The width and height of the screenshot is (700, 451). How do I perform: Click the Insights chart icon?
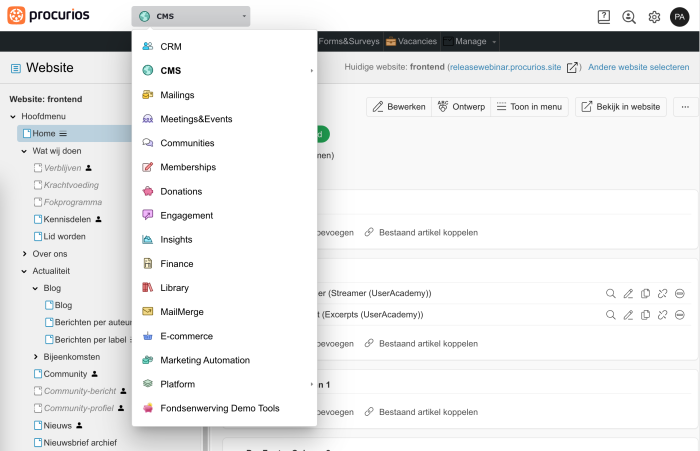[x=148, y=239]
